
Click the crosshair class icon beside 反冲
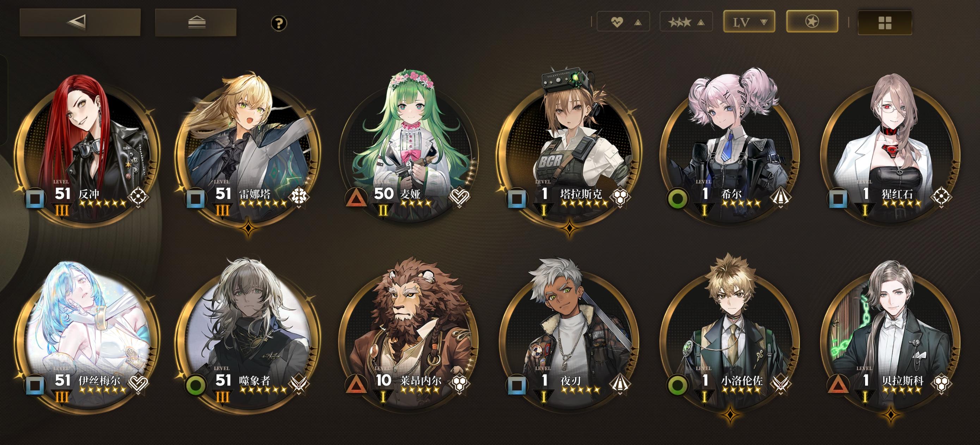click(138, 197)
